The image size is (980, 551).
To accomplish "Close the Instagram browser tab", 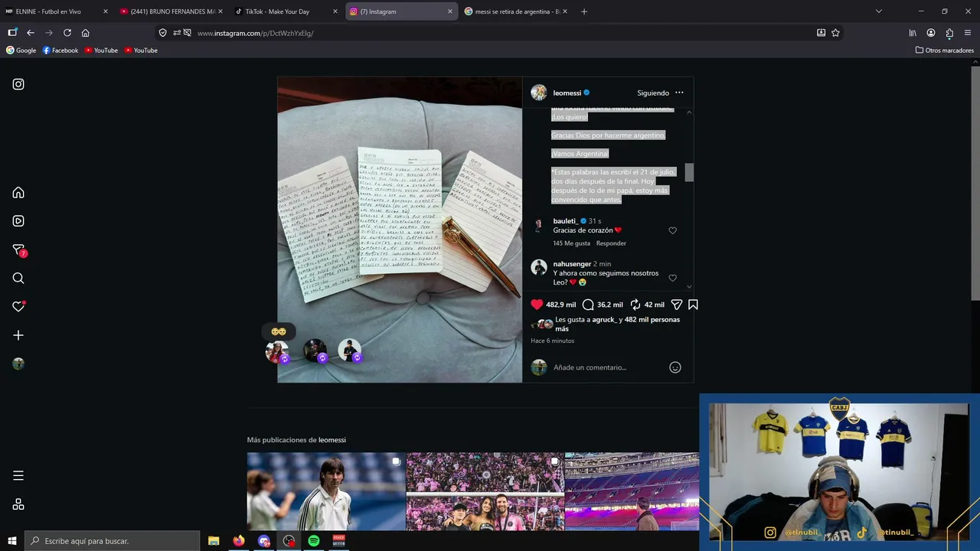I will pyautogui.click(x=450, y=11).
